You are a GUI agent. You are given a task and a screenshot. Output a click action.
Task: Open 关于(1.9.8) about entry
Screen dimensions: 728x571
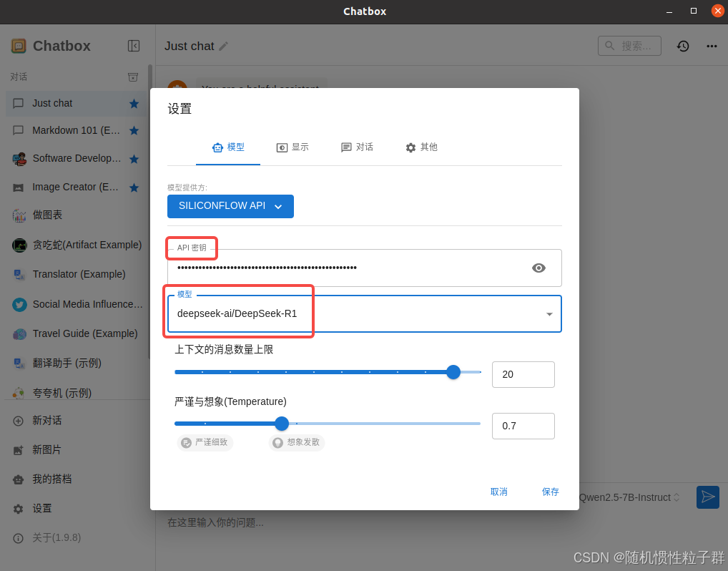tap(77, 538)
